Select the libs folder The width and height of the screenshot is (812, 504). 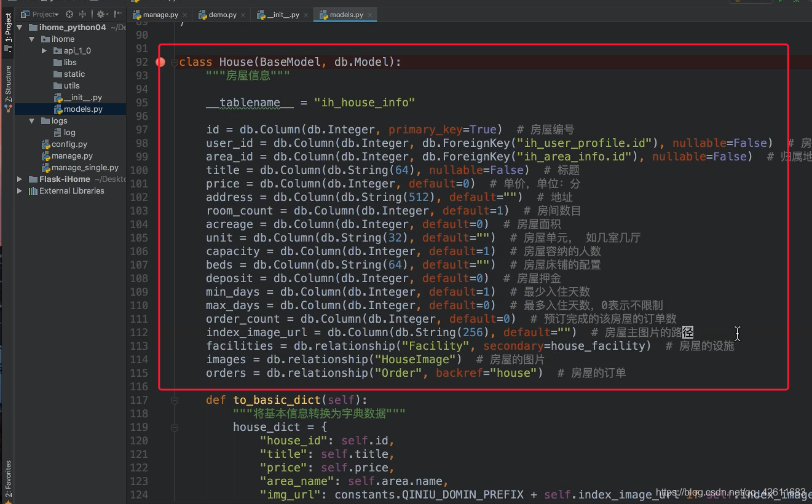tap(70, 63)
